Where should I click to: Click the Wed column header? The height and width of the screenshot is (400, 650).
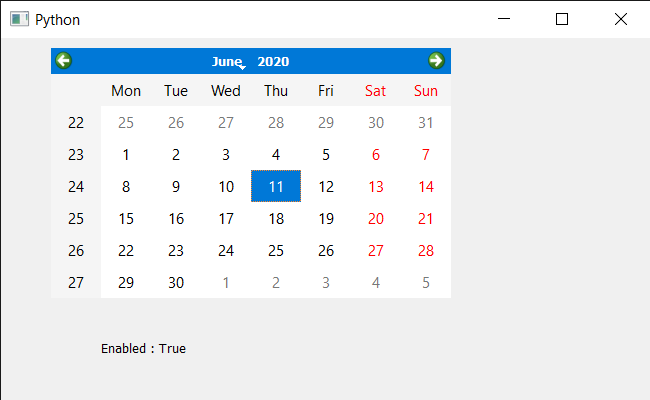[226, 90]
